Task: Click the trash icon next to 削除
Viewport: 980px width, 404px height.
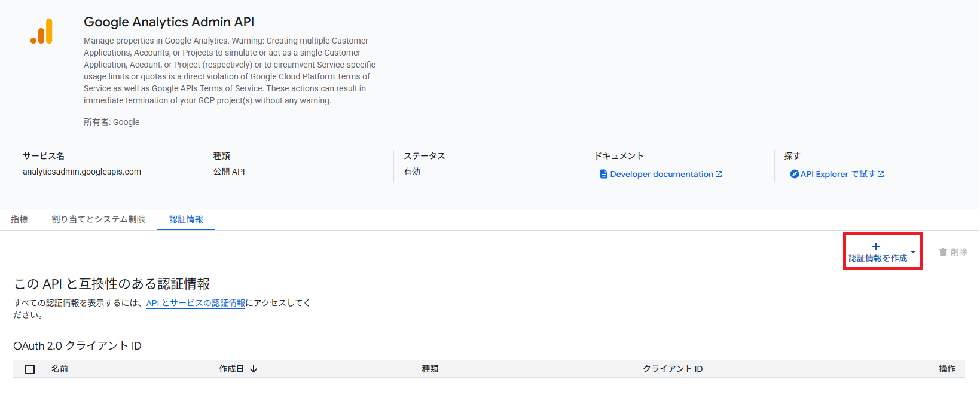Action: (x=943, y=252)
